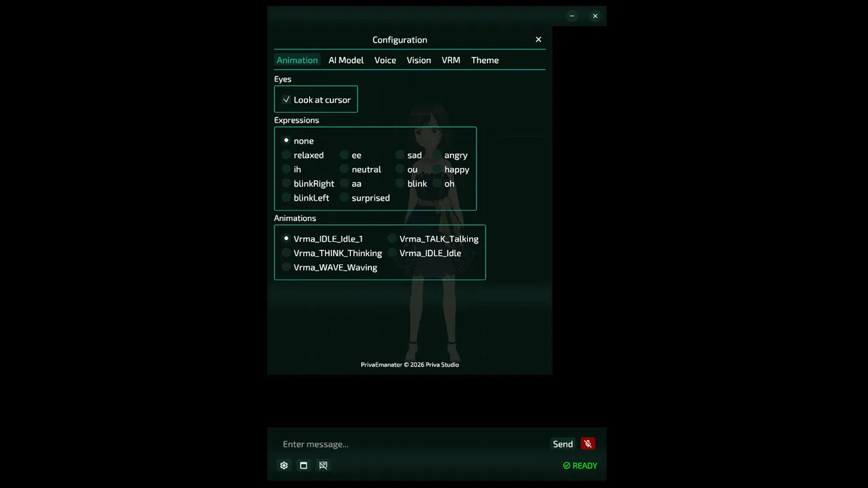Open the Vision tab
Viewport: 868px width, 488px height.
tap(418, 60)
